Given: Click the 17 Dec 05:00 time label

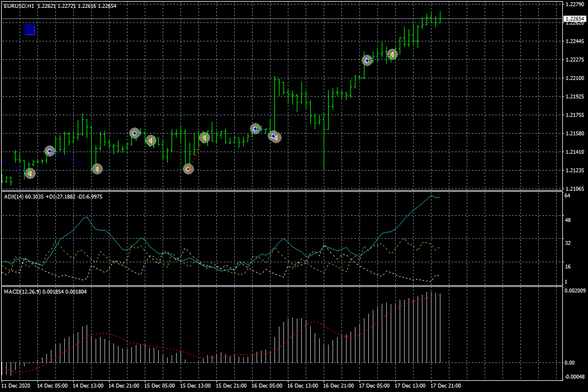Looking at the screenshot, I should click(374, 386).
